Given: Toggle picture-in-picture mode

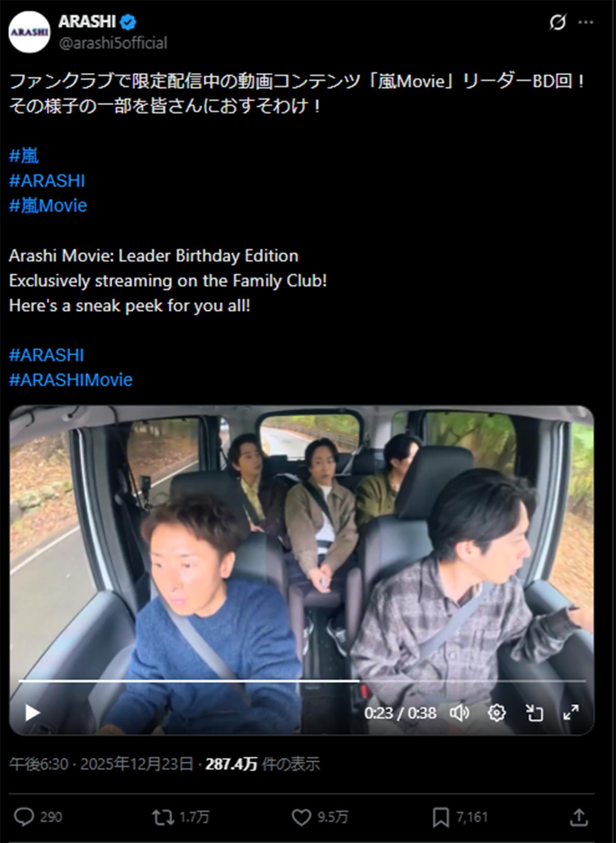Looking at the screenshot, I should pos(534,713).
